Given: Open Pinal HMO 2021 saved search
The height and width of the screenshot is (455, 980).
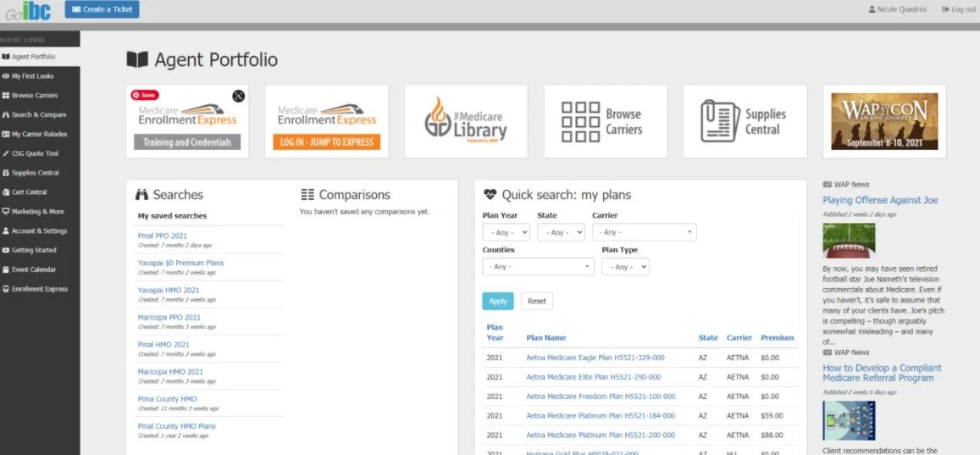Looking at the screenshot, I should pyautogui.click(x=163, y=345).
